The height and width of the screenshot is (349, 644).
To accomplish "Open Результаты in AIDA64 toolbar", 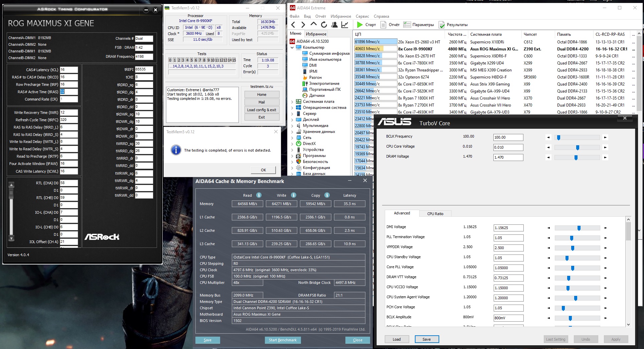I will point(453,25).
